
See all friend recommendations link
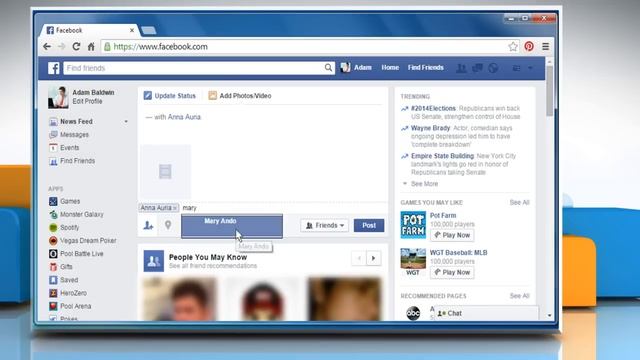pyautogui.click(x=213, y=266)
